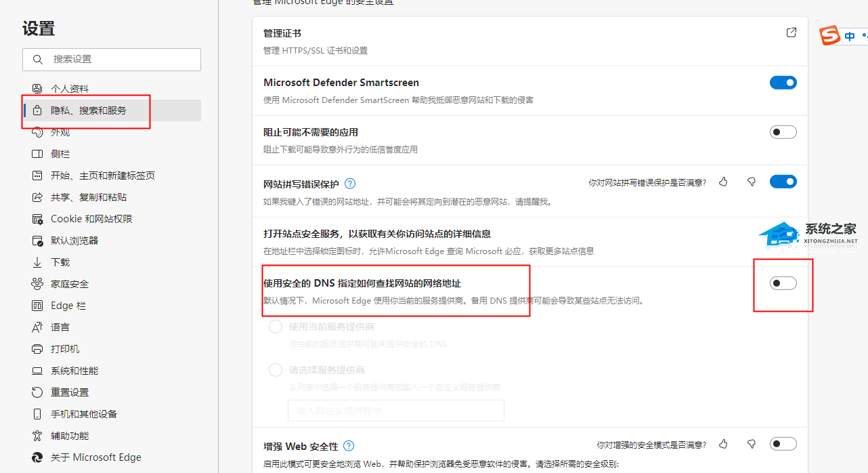This screenshot has height=473, width=868.
Task: Select 使用当前服务提供商 radio button
Action: click(x=276, y=327)
